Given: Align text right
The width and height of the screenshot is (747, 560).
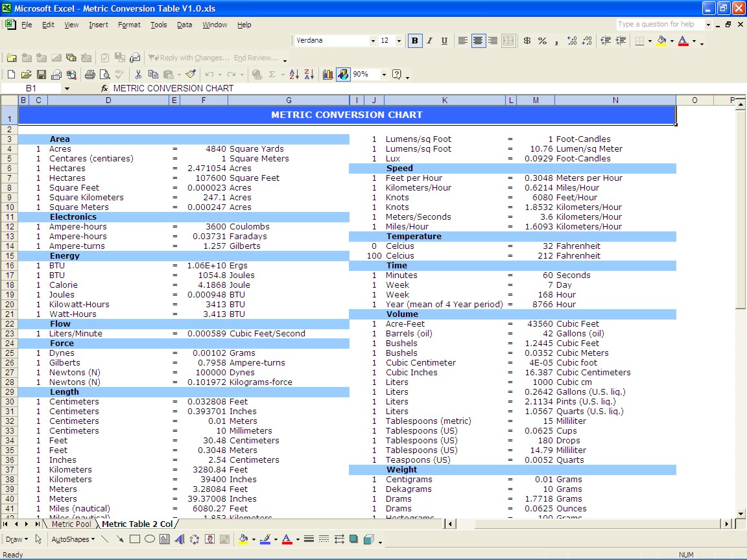Looking at the screenshot, I should pyautogui.click(x=493, y=41).
